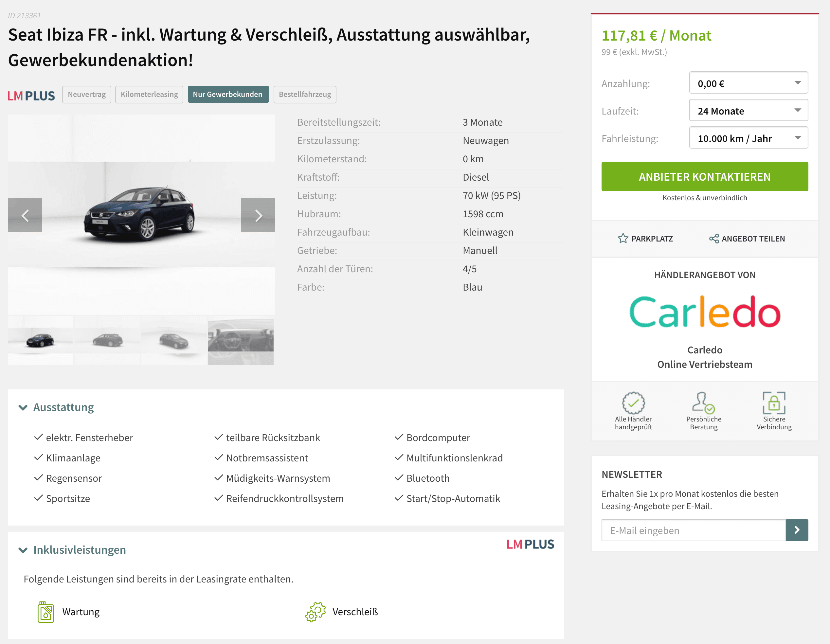Click the Carledo dealer logo
The image size is (830, 644).
click(x=705, y=312)
